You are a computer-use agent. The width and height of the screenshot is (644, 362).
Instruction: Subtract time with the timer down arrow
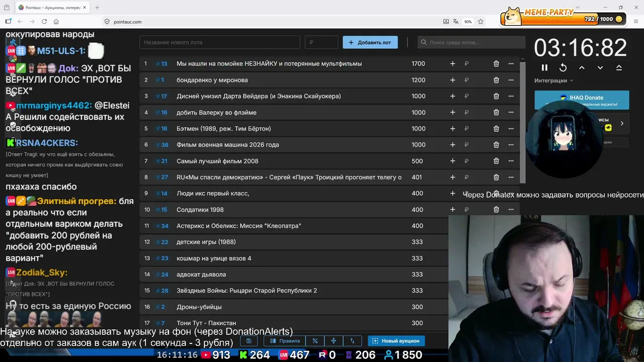click(600, 67)
